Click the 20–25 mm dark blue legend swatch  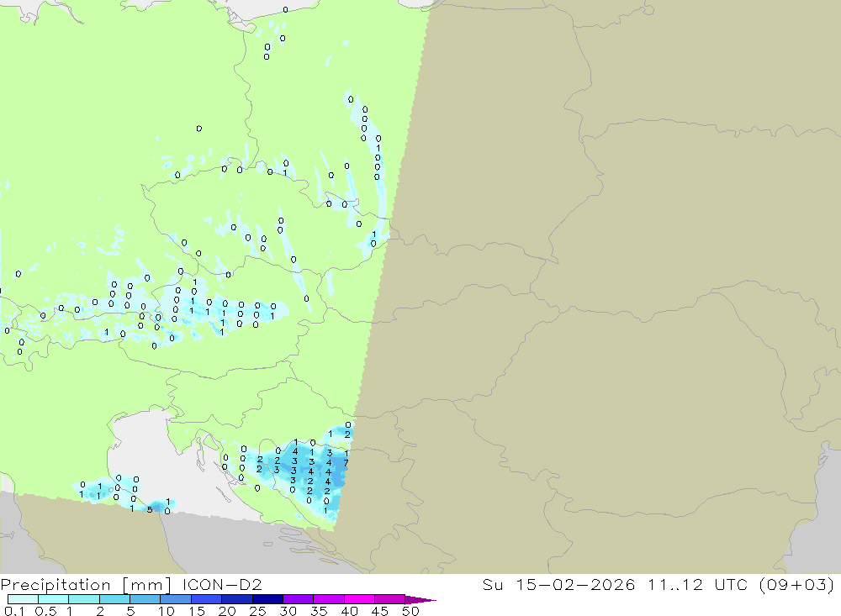click(236, 599)
